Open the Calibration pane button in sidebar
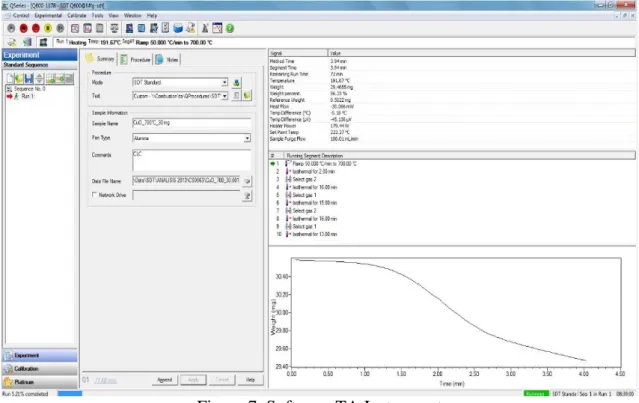The height and width of the screenshot is (403, 639). point(40,369)
